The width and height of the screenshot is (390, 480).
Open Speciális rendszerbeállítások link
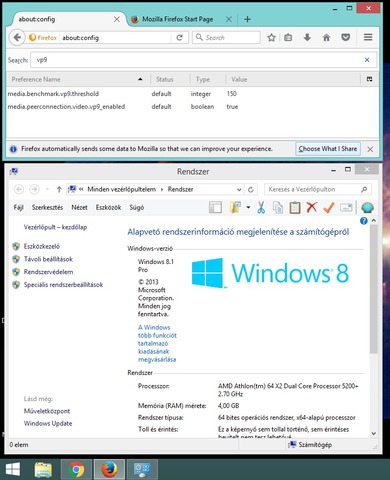(63, 285)
